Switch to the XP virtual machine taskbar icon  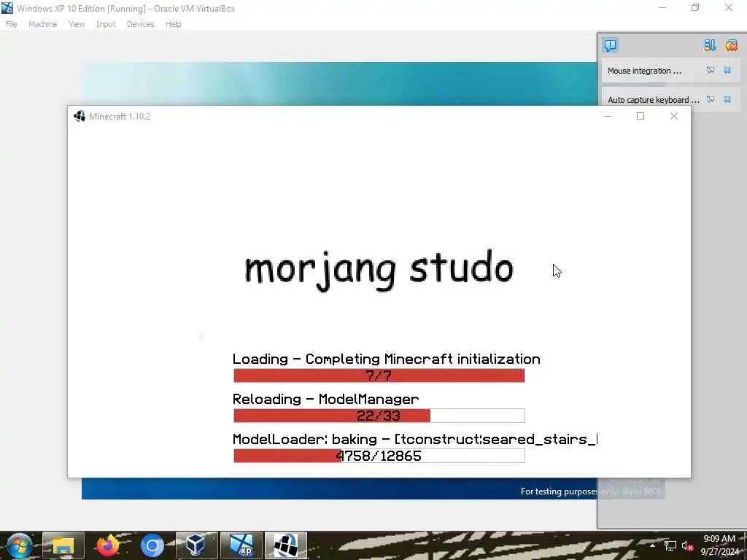[x=241, y=545]
